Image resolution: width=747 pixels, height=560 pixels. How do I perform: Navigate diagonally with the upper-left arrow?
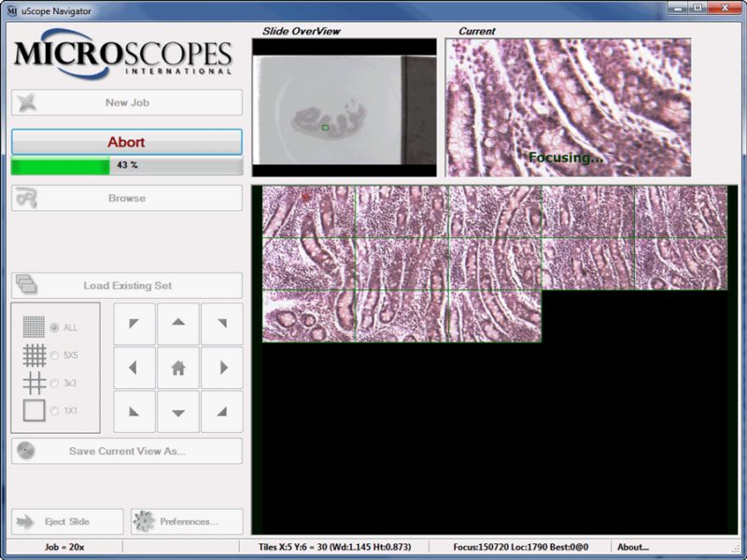[134, 323]
